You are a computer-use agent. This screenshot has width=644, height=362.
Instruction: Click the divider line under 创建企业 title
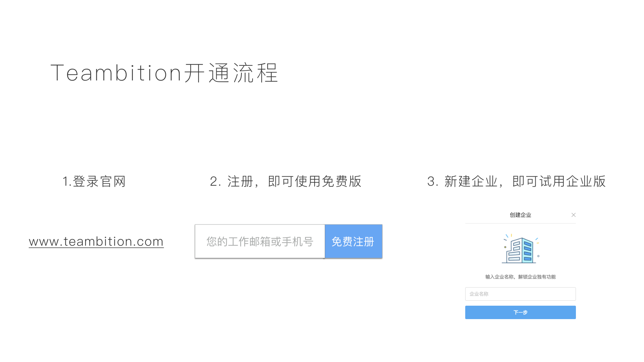pyautogui.click(x=520, y=223)
